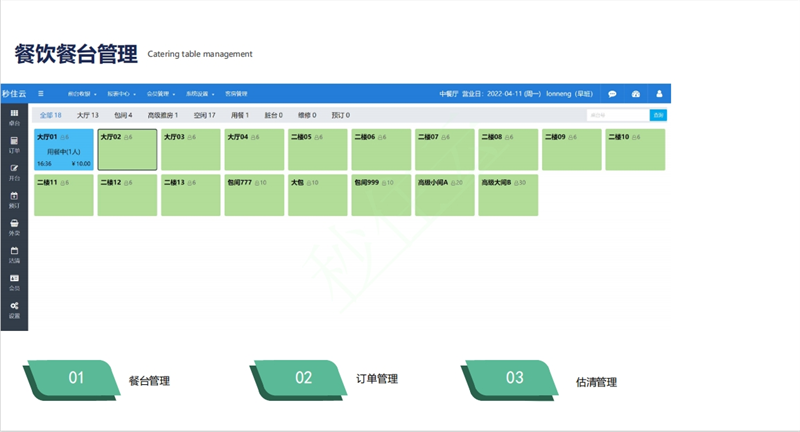Switch to the 大厅 13 filter tab

pos(88,115)
